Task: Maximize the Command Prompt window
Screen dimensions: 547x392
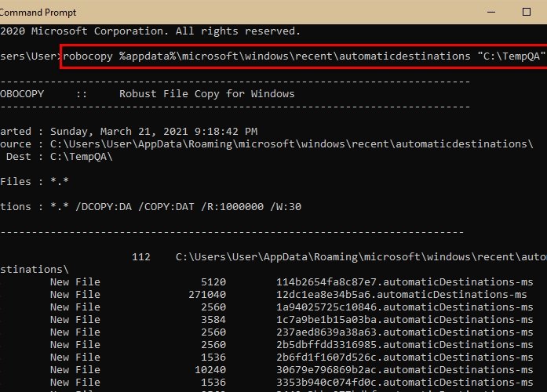Action: (x=527, y=12)
